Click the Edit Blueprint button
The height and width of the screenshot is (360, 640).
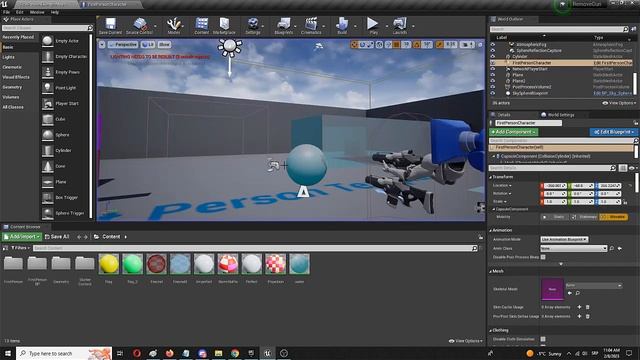point(614,132)
